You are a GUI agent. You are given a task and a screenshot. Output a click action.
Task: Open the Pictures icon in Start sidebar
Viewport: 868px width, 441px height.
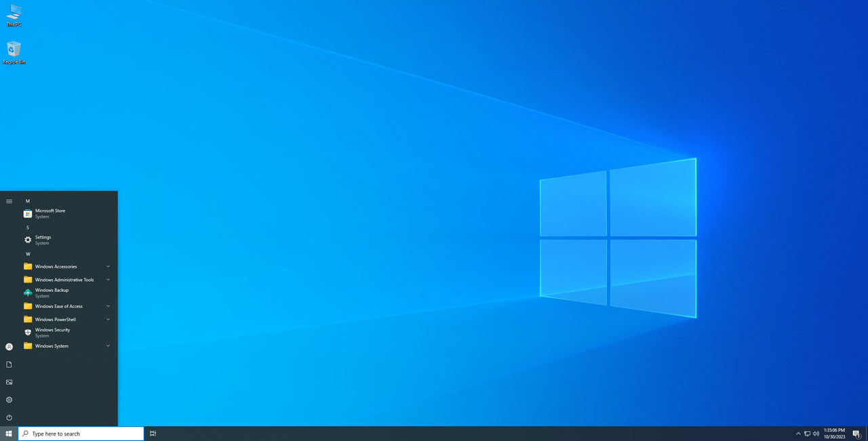9,382
